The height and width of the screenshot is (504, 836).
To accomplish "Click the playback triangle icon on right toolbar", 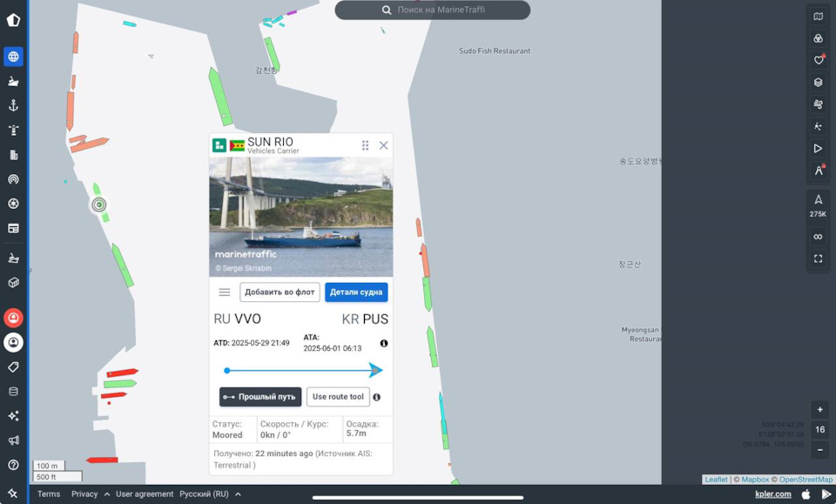I will tap(818, 148).
